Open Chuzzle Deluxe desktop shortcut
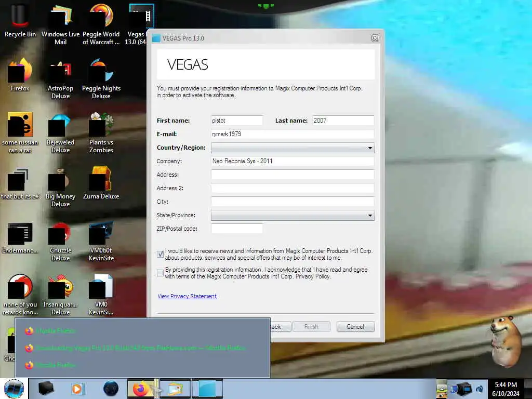 [x=60, y=241]
